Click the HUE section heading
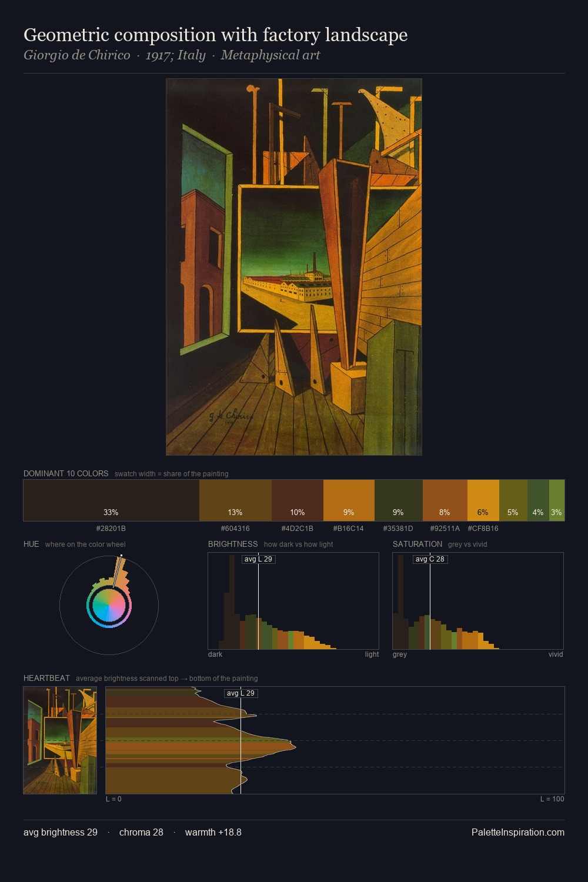 click(31, 544)
